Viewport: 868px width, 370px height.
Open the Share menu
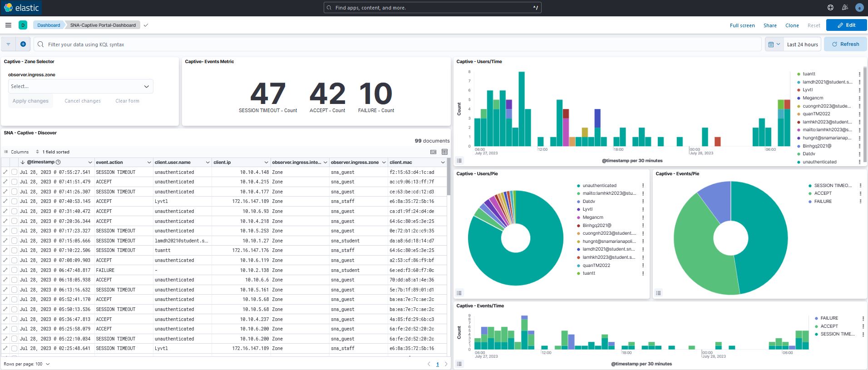(x=770, y=25)
